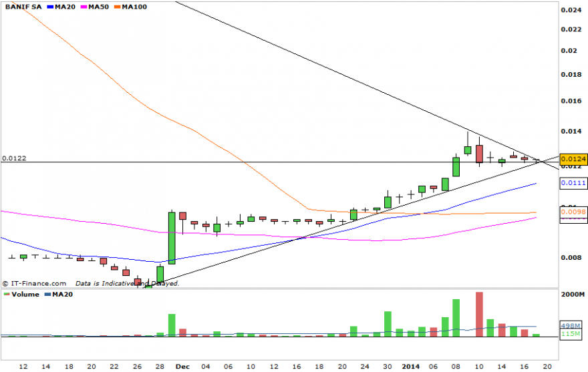Image resolution: width=588 pixels, height=372 pixels.
Task: Click the Volume legend label
Action: (x=25, y=295)
